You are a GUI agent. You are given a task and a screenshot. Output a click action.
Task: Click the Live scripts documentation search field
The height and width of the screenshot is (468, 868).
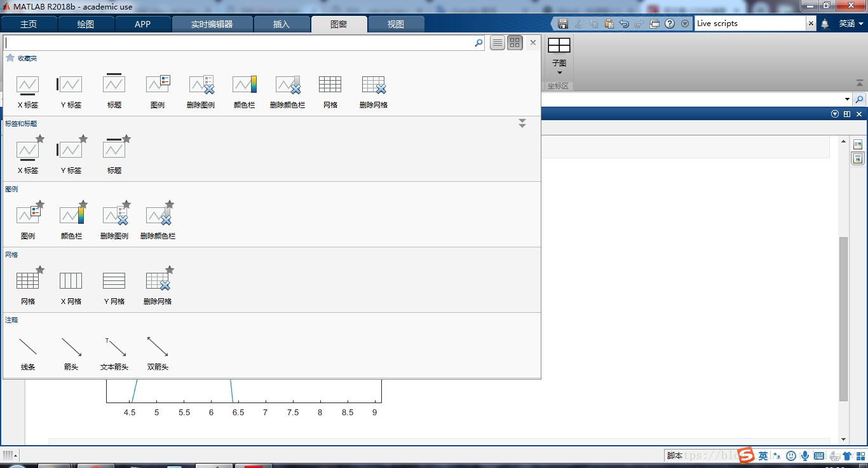tap(750, 24)
